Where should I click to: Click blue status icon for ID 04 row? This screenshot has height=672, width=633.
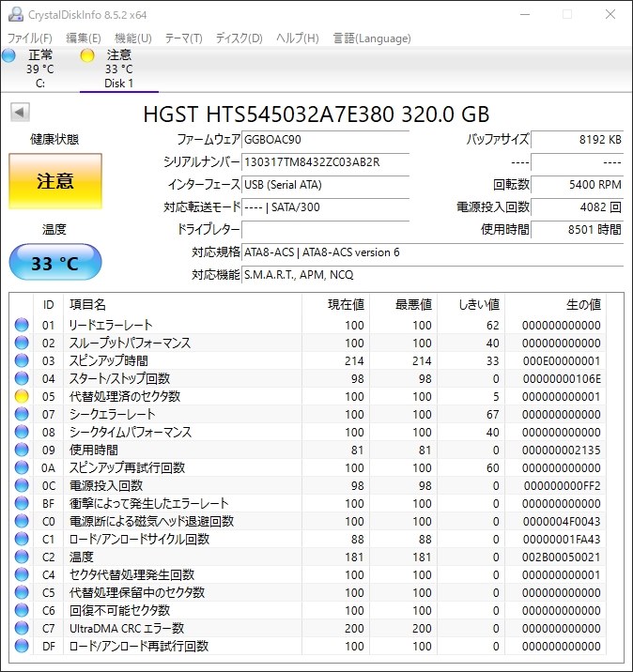coord(22,378)
